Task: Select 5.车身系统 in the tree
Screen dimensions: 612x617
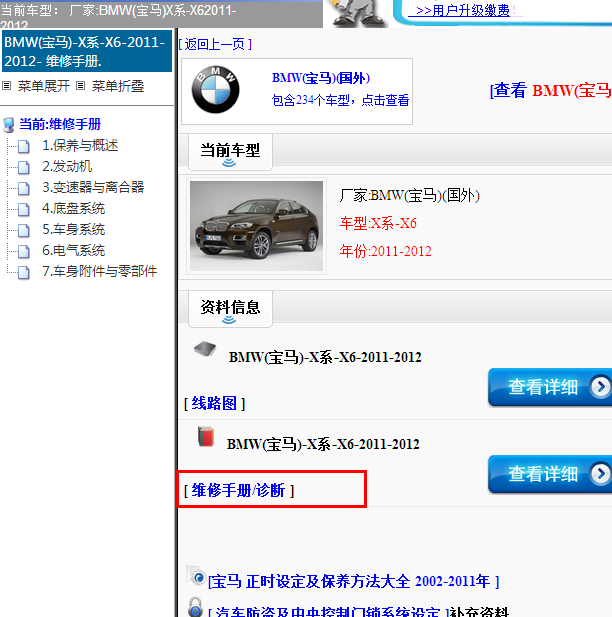Action: 74,229
